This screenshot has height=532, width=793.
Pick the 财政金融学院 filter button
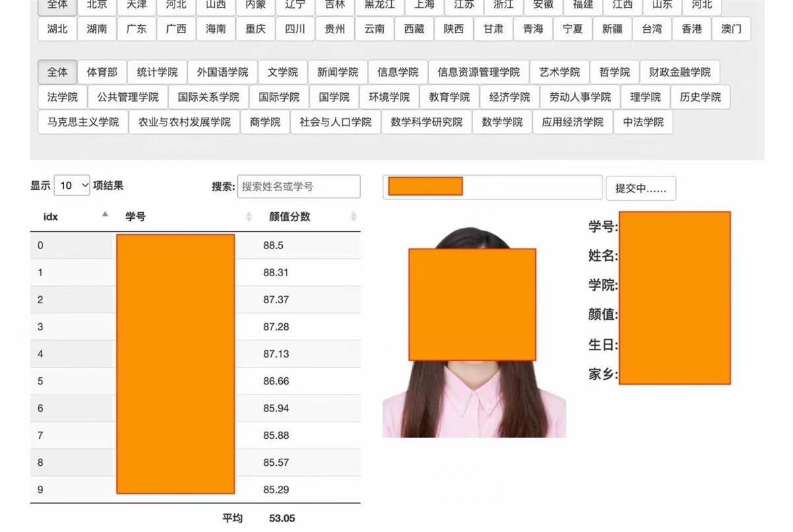pyautogui.click(x=679, y=72)
